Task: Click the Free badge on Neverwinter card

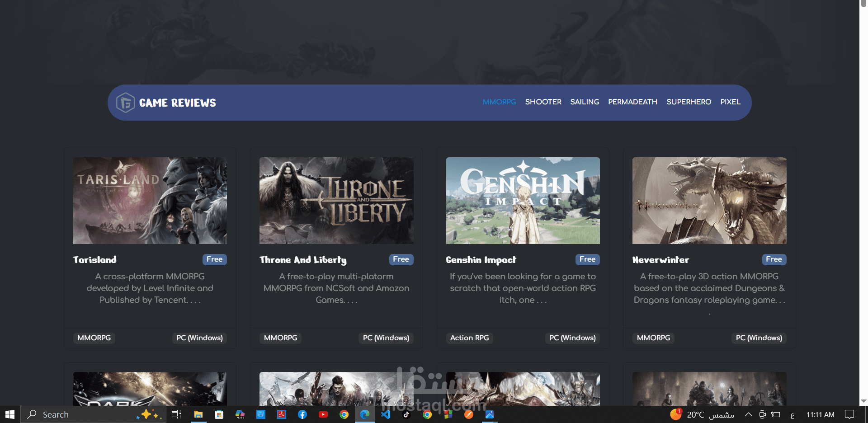Action: (x=774, y=259)
